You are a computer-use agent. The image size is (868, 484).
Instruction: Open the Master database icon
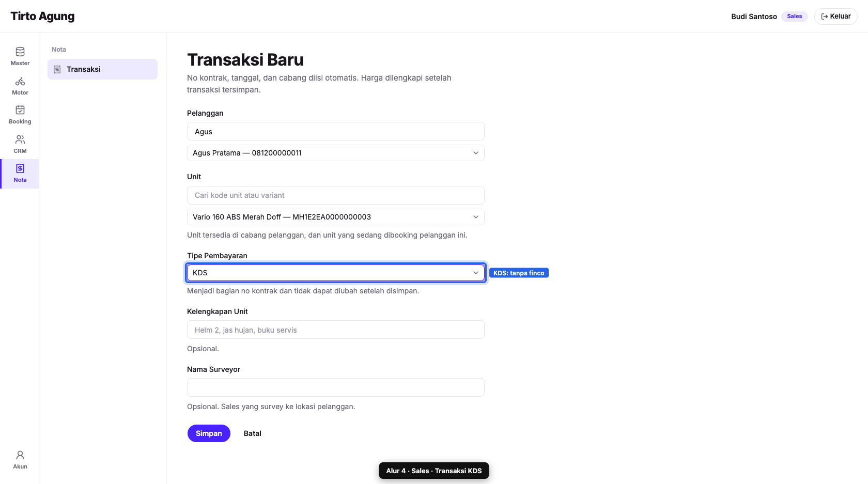(20, 52)
